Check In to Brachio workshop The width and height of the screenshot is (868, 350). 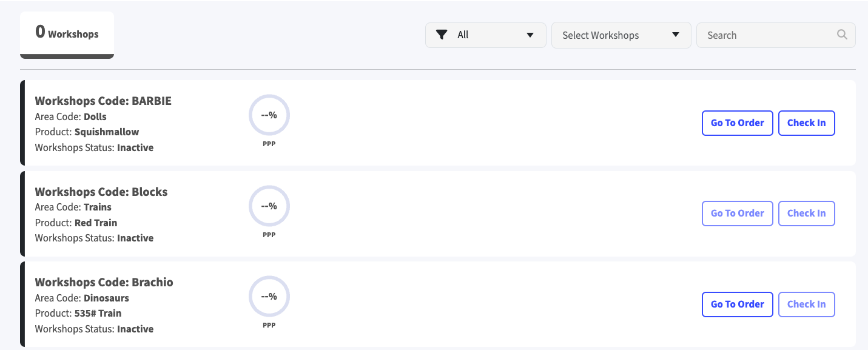pyautogui.click(x=807, y=305)
